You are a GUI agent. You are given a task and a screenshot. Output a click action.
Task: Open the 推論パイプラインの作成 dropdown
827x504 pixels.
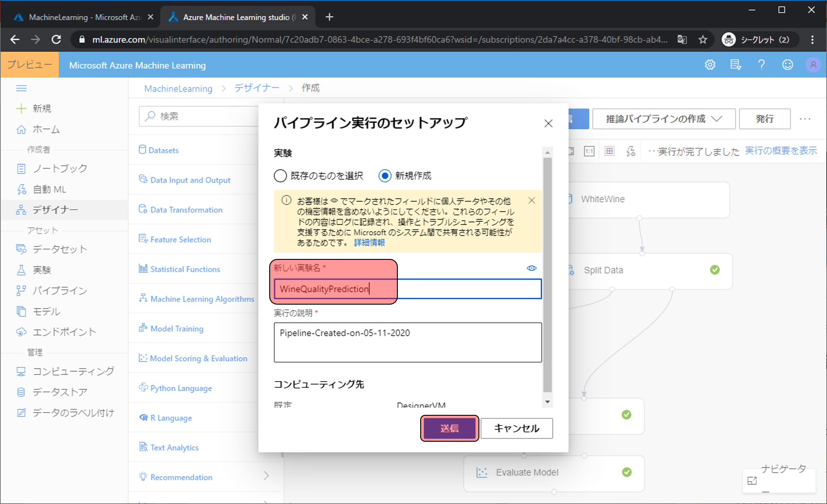(x=663, y=119)
